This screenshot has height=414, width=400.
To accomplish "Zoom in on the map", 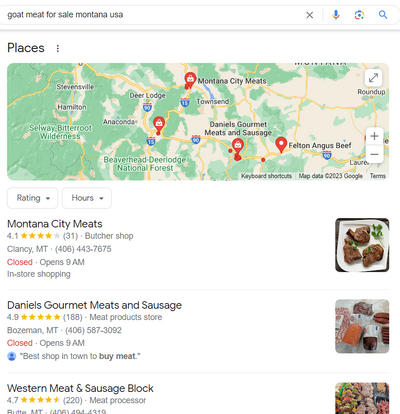I will click(374, 136).
